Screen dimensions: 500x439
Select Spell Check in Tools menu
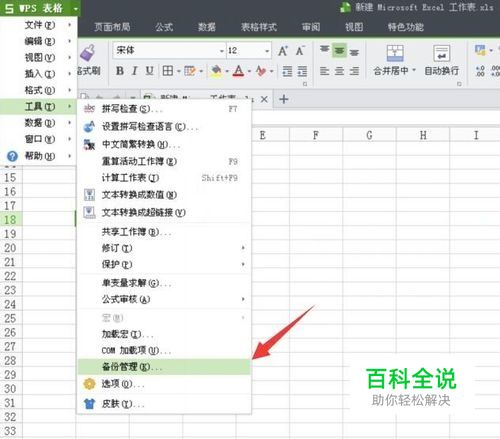(x=164, y=109)
